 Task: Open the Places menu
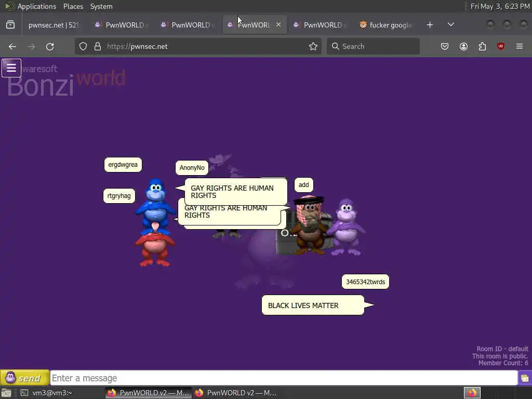pos(73,6)
